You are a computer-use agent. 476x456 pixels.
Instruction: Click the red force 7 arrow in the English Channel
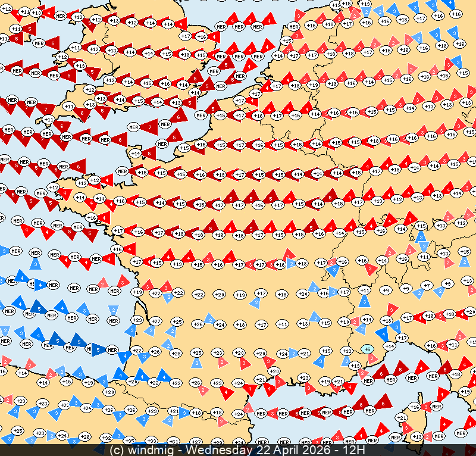(150, 127)
